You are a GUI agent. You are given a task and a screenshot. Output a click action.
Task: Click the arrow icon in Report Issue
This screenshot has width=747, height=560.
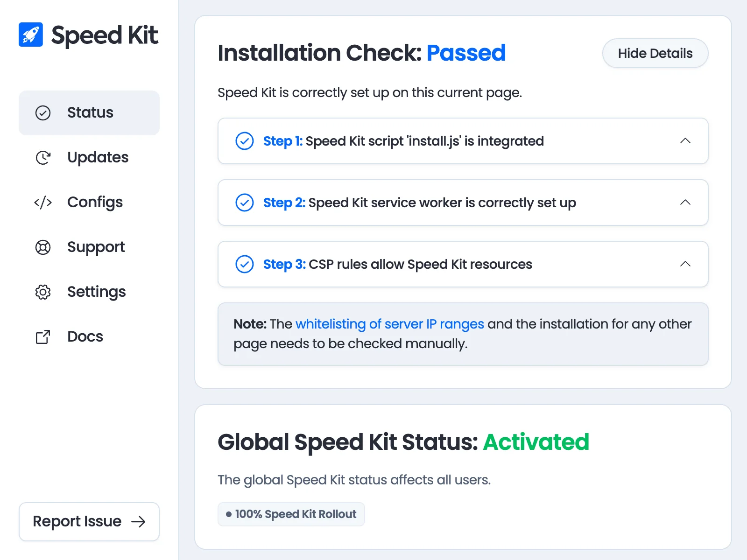point(138,522)
